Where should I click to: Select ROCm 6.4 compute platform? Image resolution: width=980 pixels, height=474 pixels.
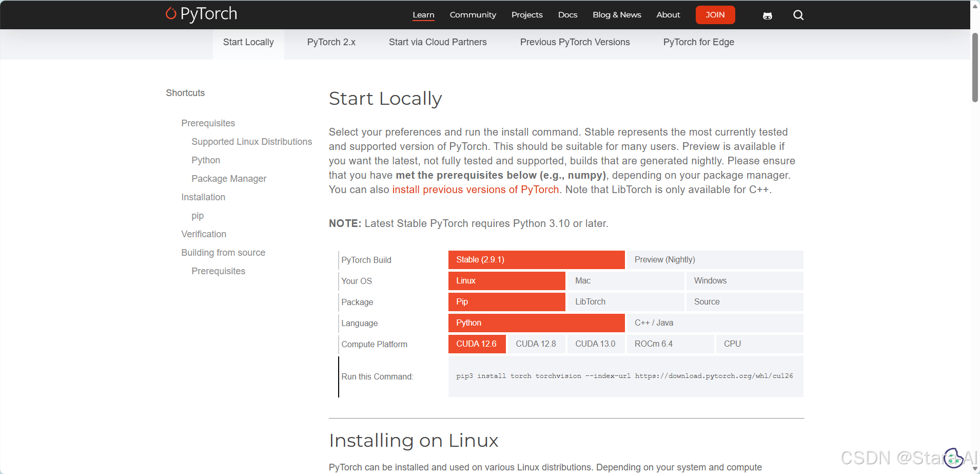(670, 344)
